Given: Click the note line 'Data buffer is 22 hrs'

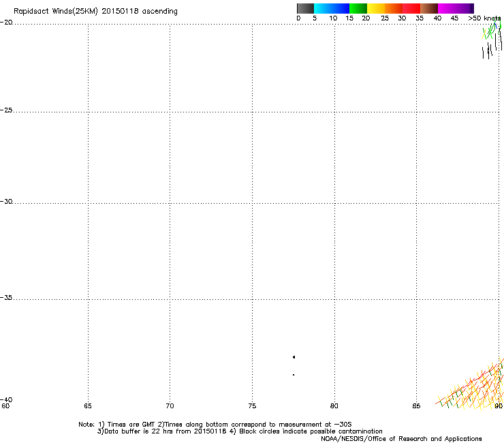Looking at the screenshot, I should [240, 431].
